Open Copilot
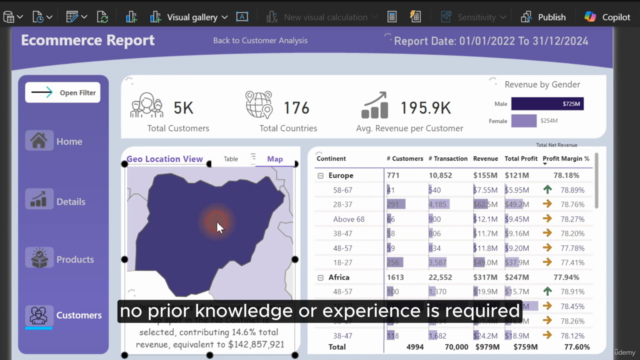 point(607,17)
